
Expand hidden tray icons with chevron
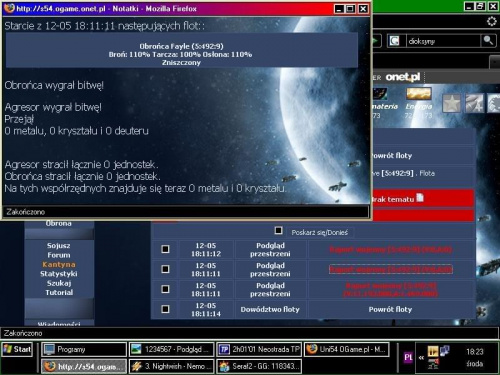coord(421,357)
